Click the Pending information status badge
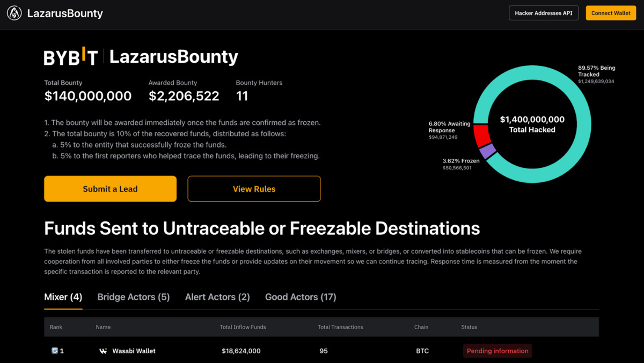644x363 pixels. [497, 351]
